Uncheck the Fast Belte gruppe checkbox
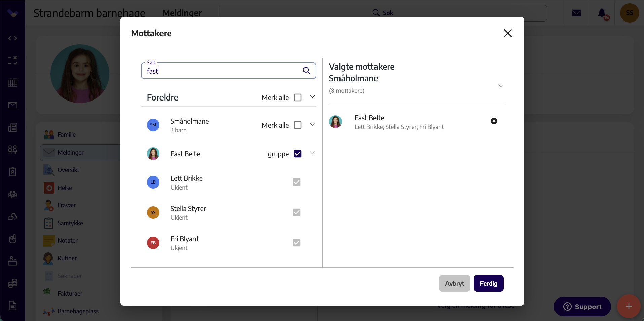The width and height of the screenshot is (644, 321). click(x=298, y=154)
